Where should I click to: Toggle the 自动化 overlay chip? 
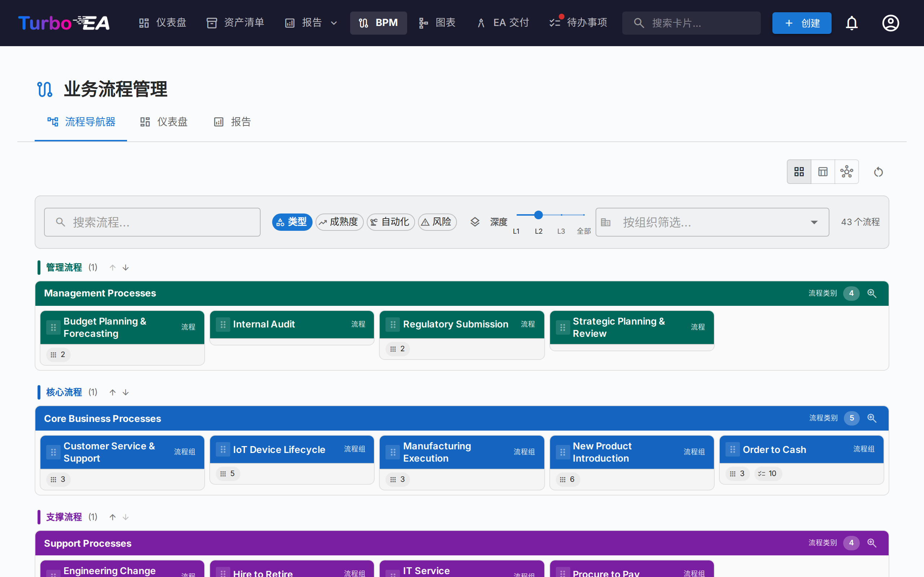point(390,222)
